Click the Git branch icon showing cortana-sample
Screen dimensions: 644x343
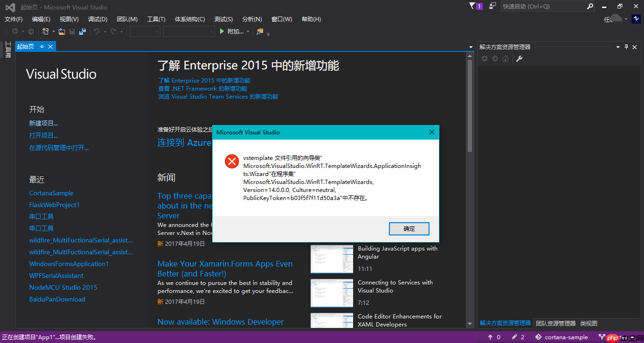tap(538, 337)
